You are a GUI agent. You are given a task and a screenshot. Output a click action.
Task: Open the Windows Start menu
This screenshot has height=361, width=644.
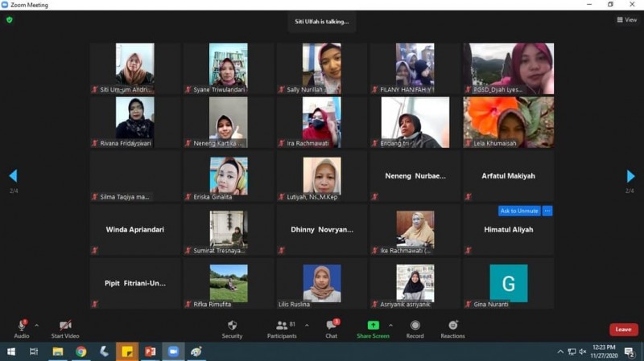click(11, 351)
